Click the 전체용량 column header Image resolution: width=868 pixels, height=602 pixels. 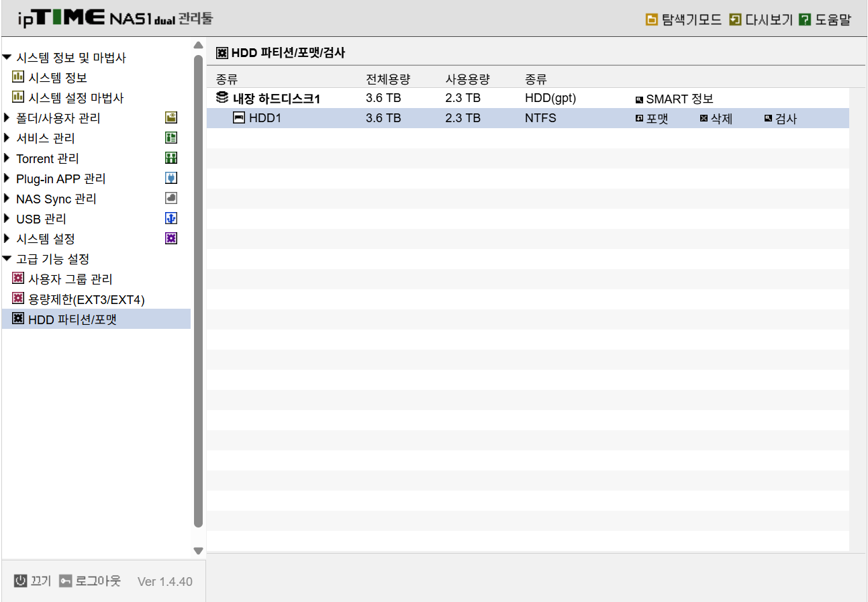click(x=387, y=79)
